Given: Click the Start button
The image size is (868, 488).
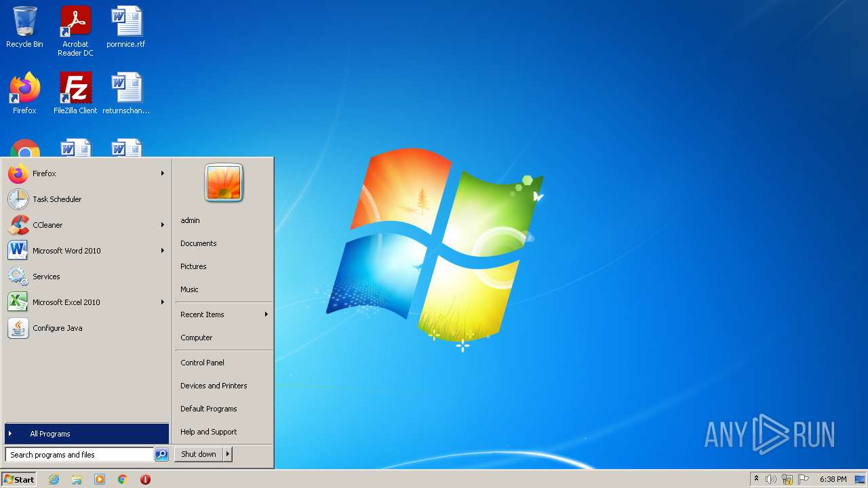Looking at the screenshot, I should tap(19, 479).
